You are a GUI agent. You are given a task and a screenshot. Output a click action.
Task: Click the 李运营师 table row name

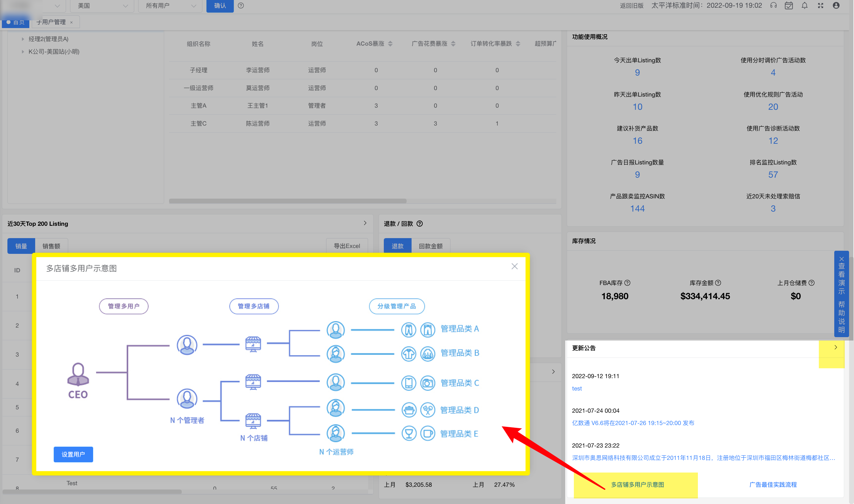click(258, 70)
